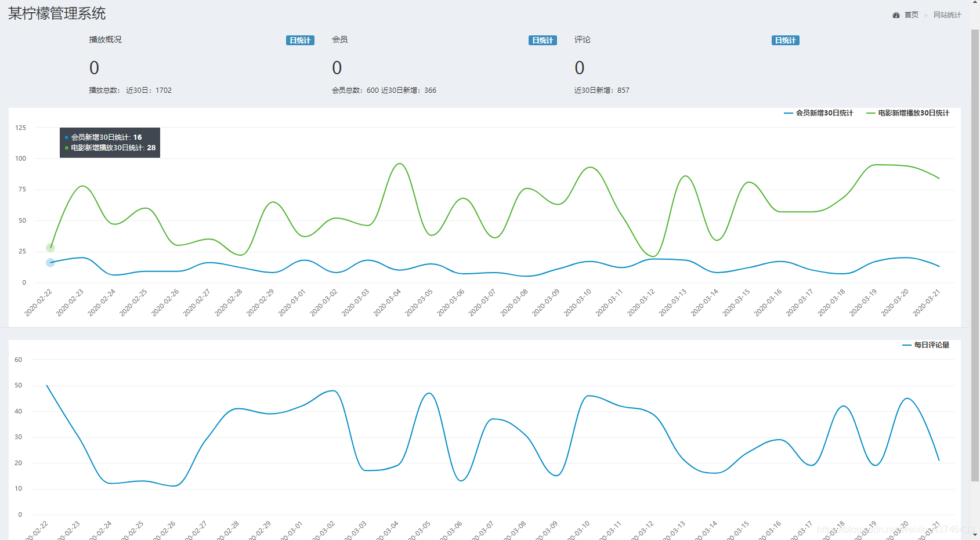Click 2020-03-10 label on the top chart's axis

click(578, 302)
